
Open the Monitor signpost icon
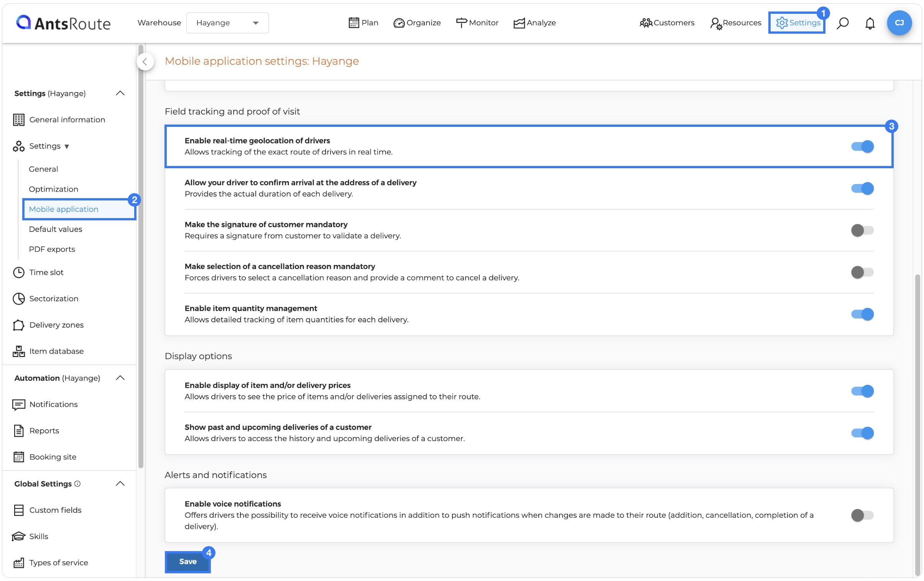click(461, 23)
